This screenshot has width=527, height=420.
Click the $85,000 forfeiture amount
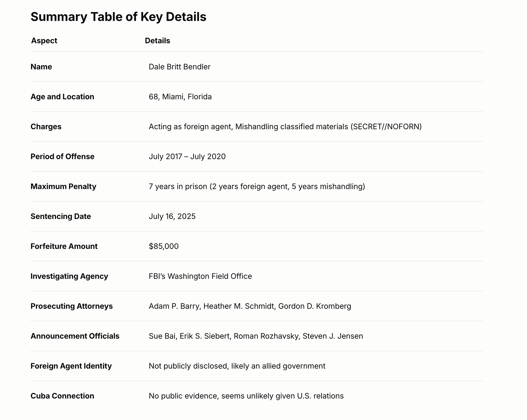click(x=164, y=246)
